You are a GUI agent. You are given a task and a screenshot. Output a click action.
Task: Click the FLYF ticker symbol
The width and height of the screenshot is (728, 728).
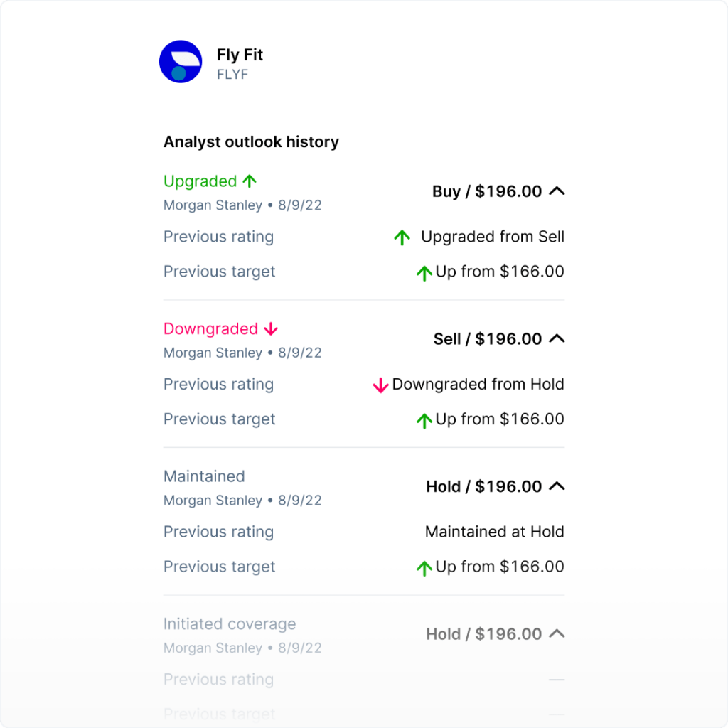coord(232,75)
